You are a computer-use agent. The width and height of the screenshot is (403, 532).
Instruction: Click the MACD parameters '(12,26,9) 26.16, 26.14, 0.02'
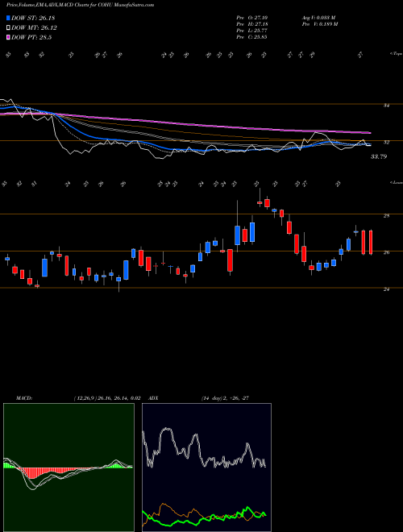click(x=107, y=398)
